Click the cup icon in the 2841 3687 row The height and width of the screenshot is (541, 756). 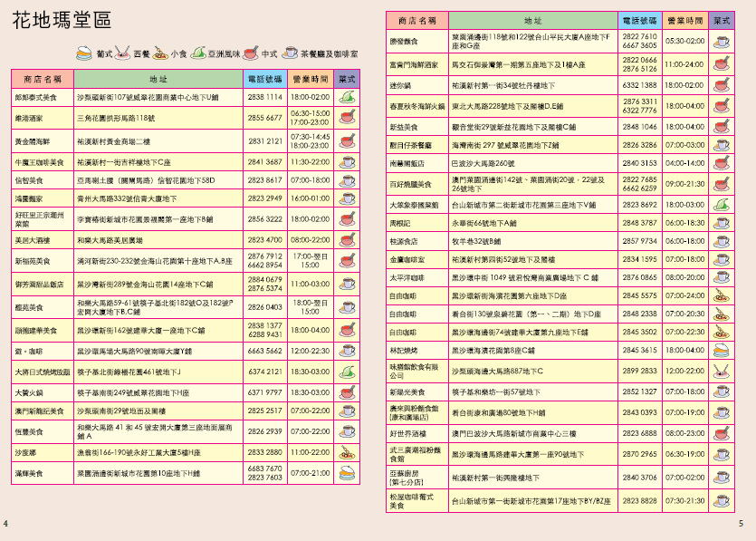(347, 162)
